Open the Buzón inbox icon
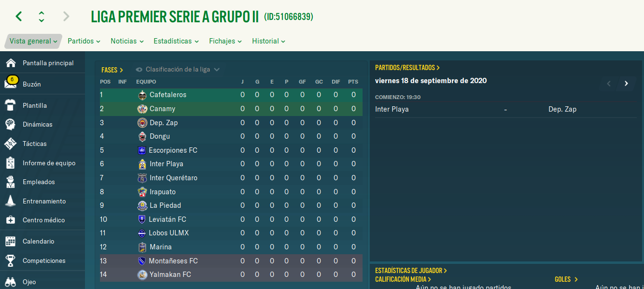Image resolution: width=644 pixels, height=289 pixels. click(11, 83)
